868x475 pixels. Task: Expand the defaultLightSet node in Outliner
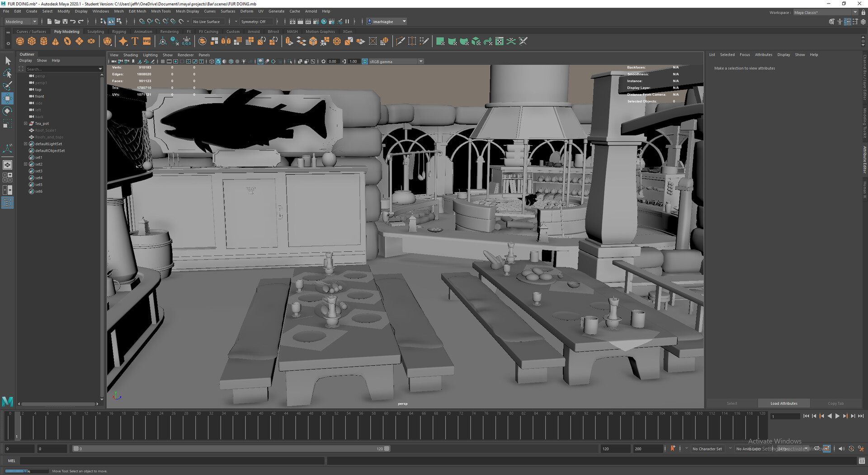(x=26, y=143)
